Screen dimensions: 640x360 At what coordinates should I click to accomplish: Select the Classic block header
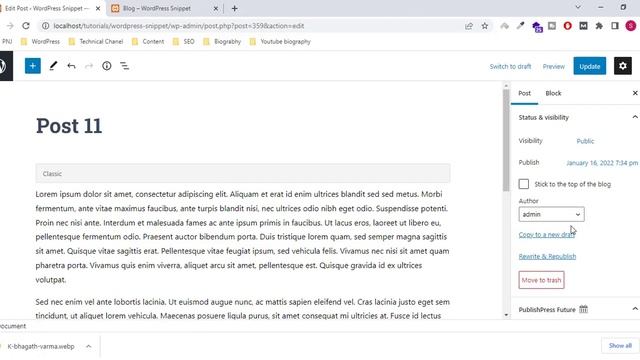[243, 174]
